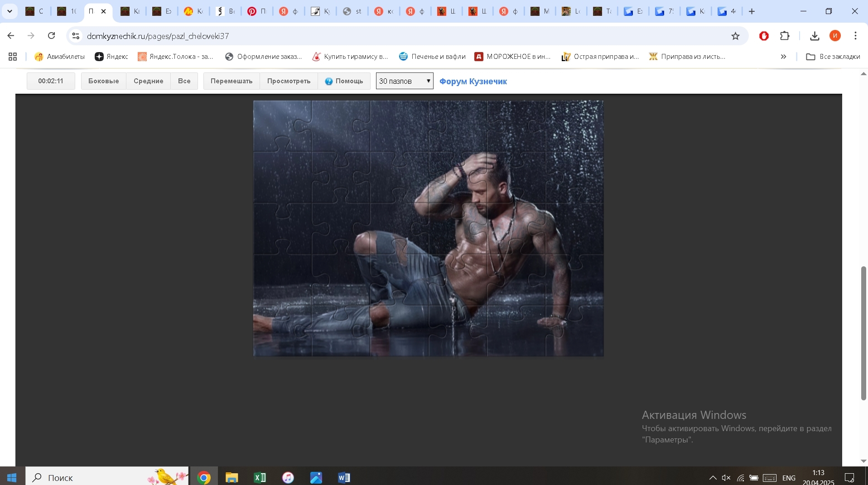Open File Explorer in the taskbar
The height and width of the screenshot is (485, 868).
(232, 477)
